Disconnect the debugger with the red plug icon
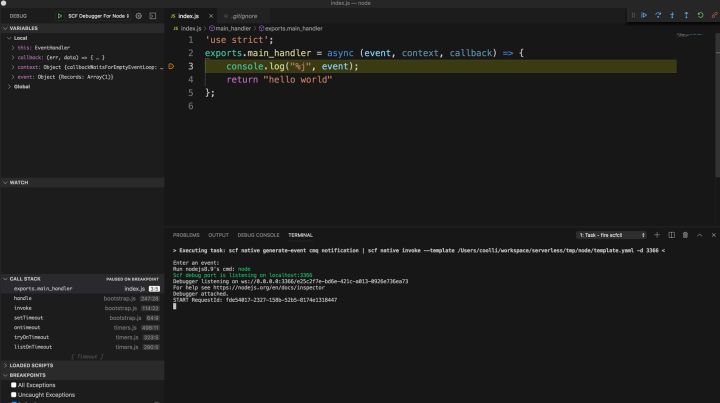Image resolution: width=720 pixels, height=403 pixels. (714, 15)
